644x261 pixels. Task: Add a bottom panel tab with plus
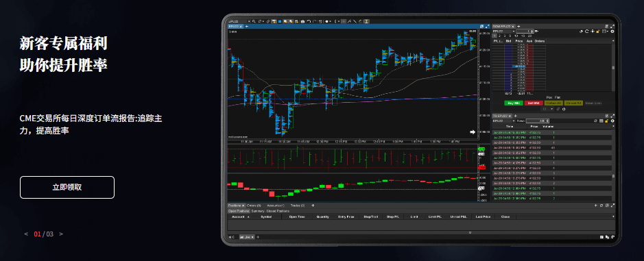click(x=313, y=206)
